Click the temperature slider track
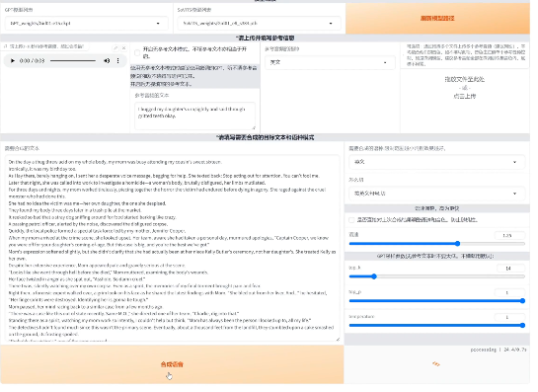The width and height of the screenshot is (538, 392). pyautogui.click(x=436, y=325)
